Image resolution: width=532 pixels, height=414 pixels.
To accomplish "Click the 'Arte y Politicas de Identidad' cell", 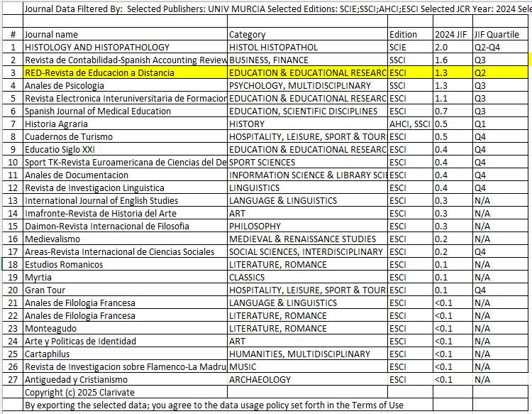I will pyautogui.click(x=125, y=342).
